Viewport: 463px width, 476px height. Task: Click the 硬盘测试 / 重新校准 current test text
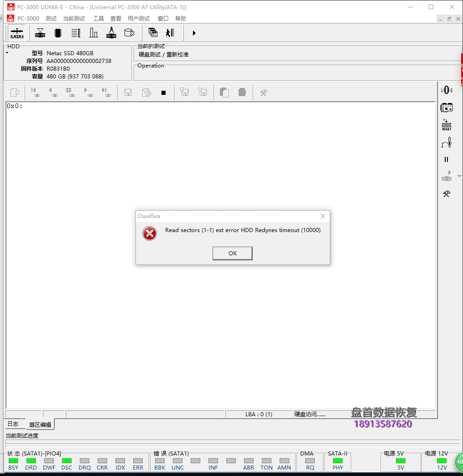point(163,55)
